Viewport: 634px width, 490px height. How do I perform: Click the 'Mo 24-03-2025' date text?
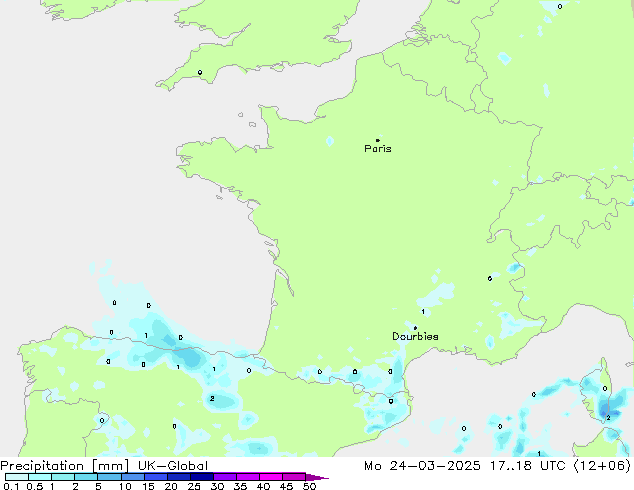tap(422, 466)
